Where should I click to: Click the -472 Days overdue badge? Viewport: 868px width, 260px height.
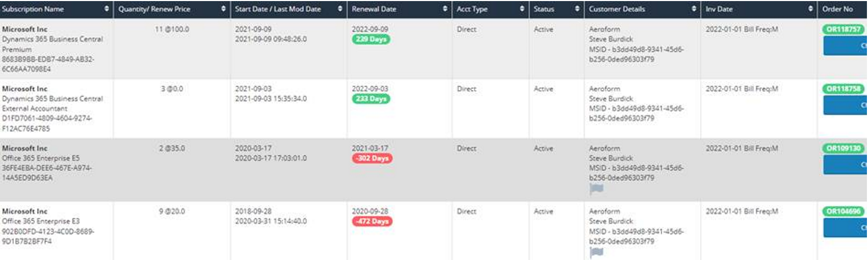click(x=372, y=221)
